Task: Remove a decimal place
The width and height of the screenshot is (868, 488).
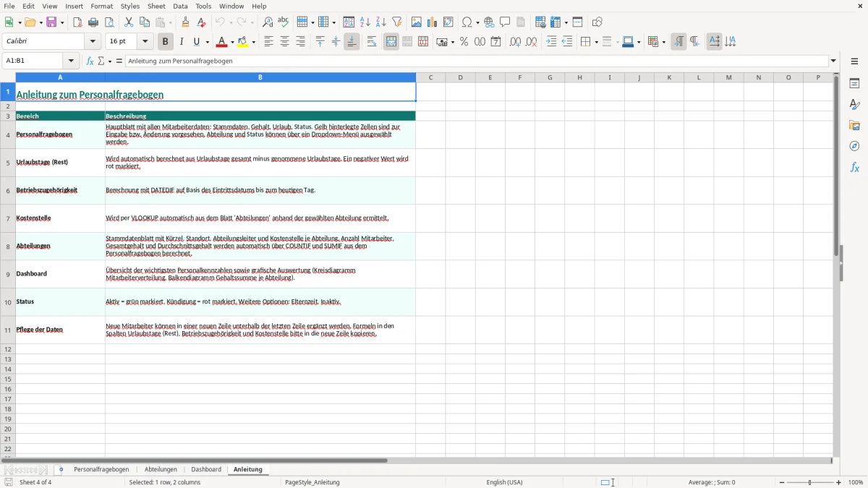Action: [532, 42]
